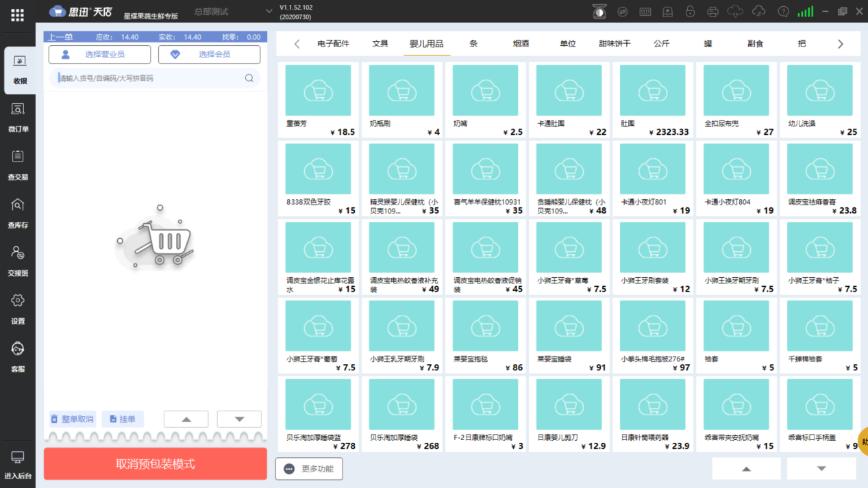
Task: Select the 烟酒 category tab
Action: (x=521, y=44)
